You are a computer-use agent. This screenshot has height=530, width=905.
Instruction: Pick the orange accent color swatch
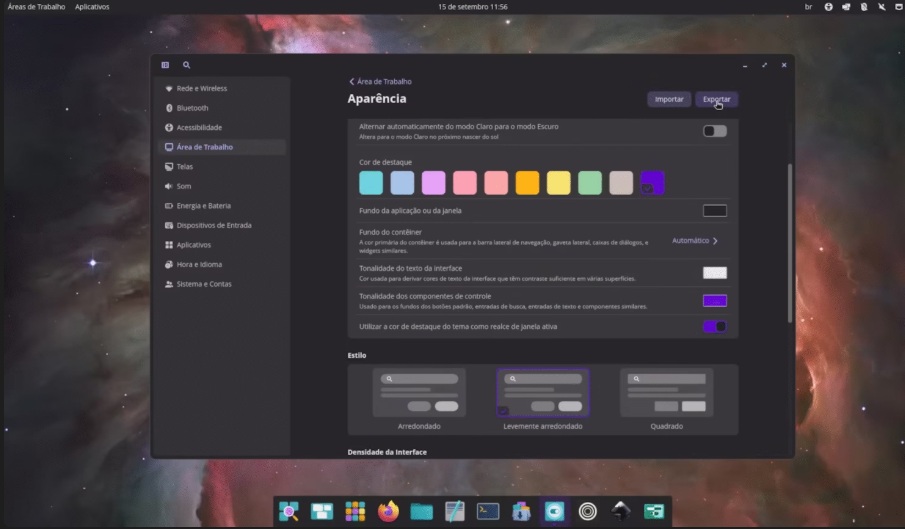point(527,183)
